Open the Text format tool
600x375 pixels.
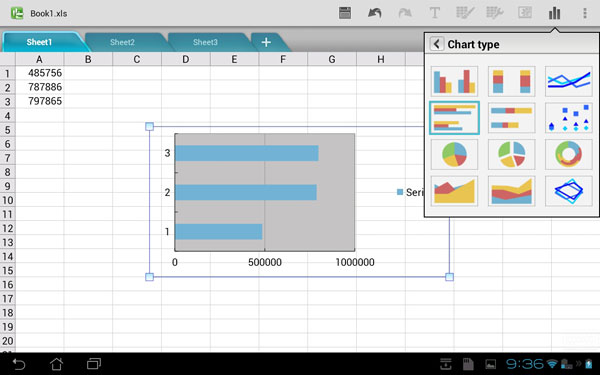tap(435, 13)
